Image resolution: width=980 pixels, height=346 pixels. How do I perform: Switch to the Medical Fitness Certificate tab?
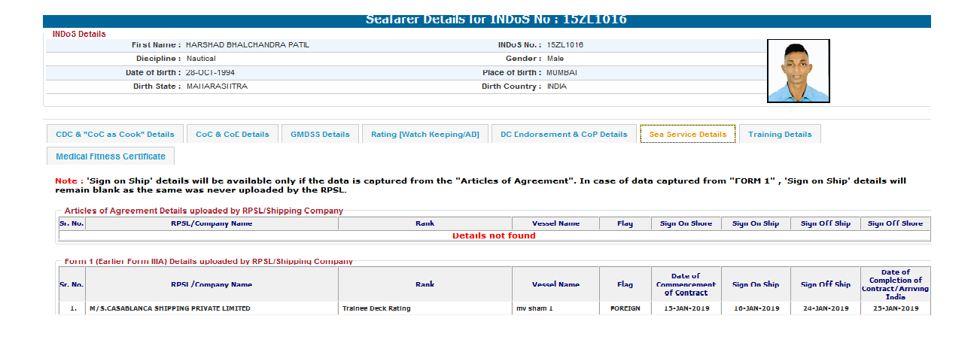pos(110,156)
